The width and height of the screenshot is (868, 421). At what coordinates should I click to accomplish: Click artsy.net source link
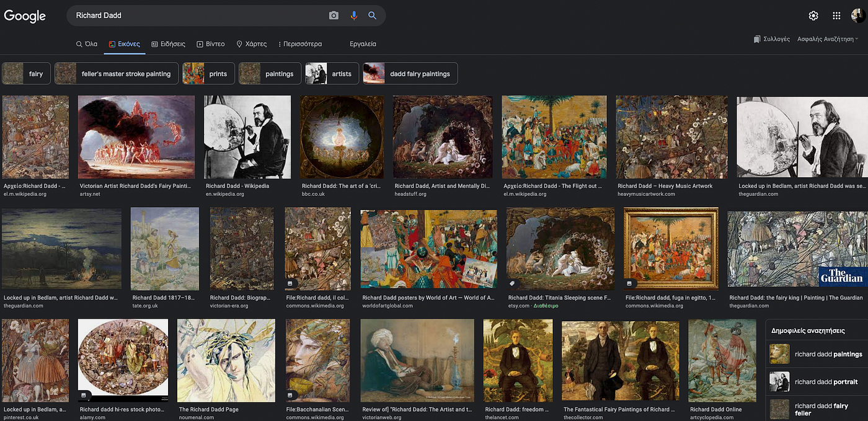click(x=90, y=194)
